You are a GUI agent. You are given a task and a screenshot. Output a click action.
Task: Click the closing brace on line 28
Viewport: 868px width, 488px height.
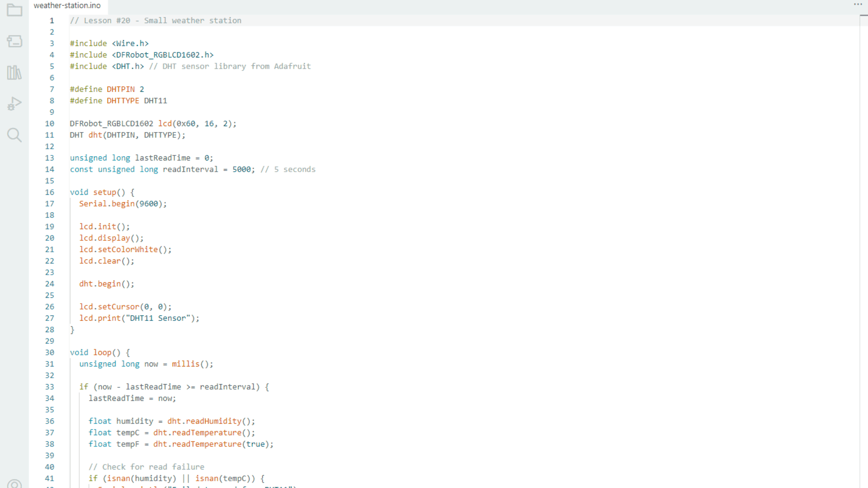point(72,330)
